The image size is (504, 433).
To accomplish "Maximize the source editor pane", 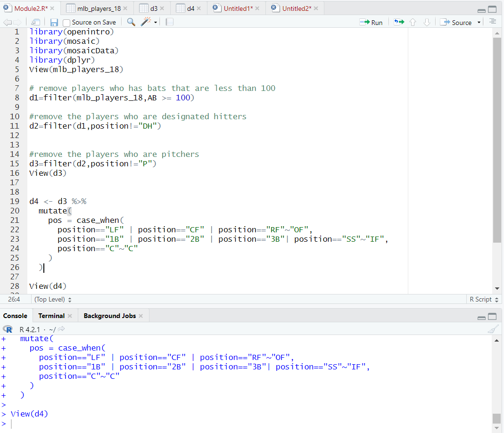I will [492, 9].
